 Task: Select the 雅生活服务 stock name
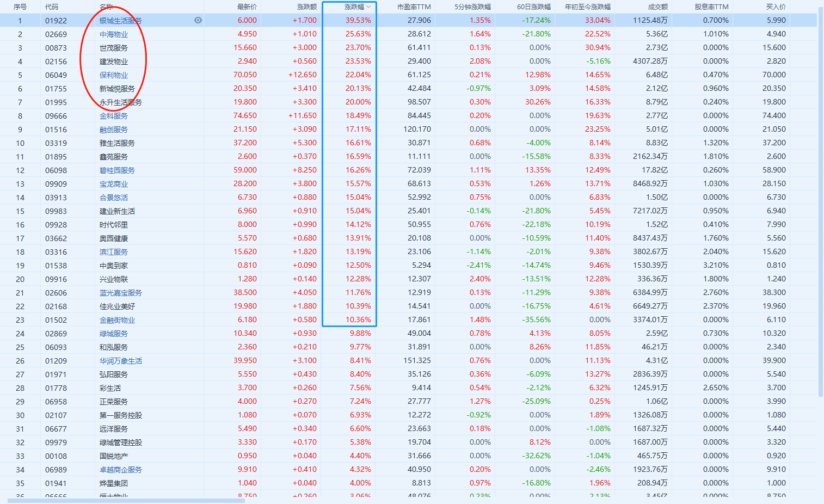tap(118, 143)
